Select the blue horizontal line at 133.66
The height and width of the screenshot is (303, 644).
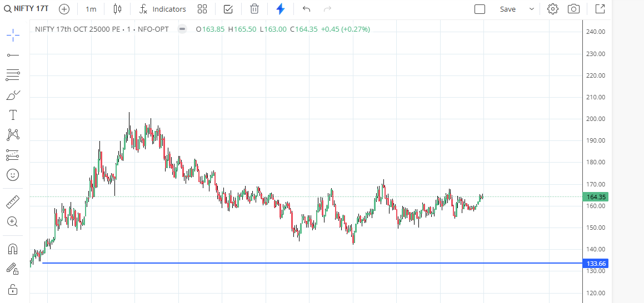point(312,263)
